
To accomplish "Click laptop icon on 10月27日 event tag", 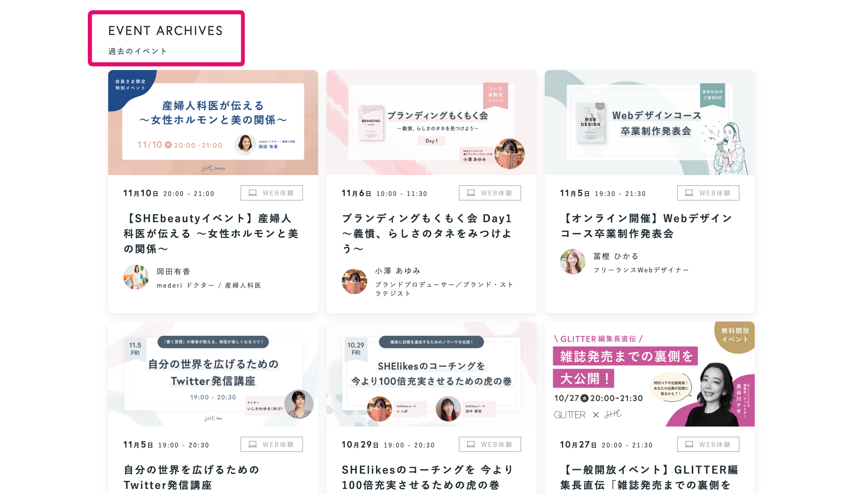I will point(689,444).
